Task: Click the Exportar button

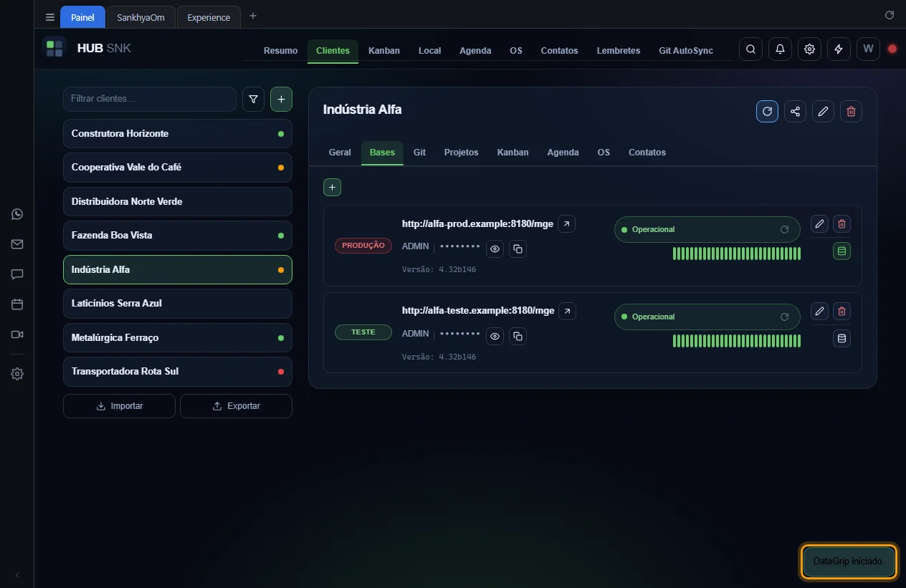Action: 236,406
